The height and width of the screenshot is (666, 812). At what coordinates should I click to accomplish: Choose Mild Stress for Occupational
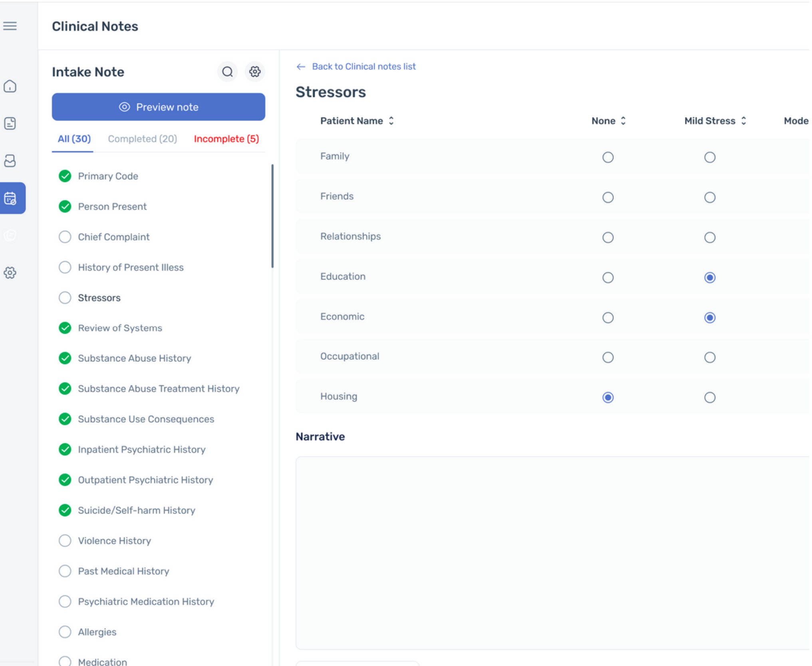tap(709, 357)
